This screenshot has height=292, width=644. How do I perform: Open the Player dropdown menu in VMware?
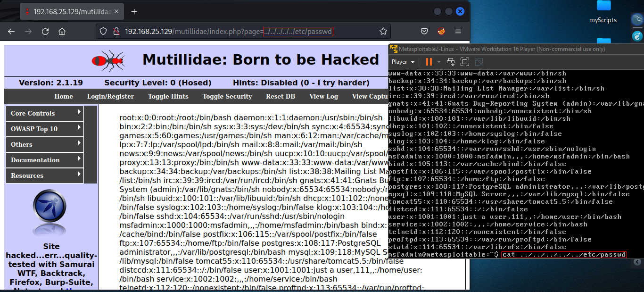click(403, 62)
